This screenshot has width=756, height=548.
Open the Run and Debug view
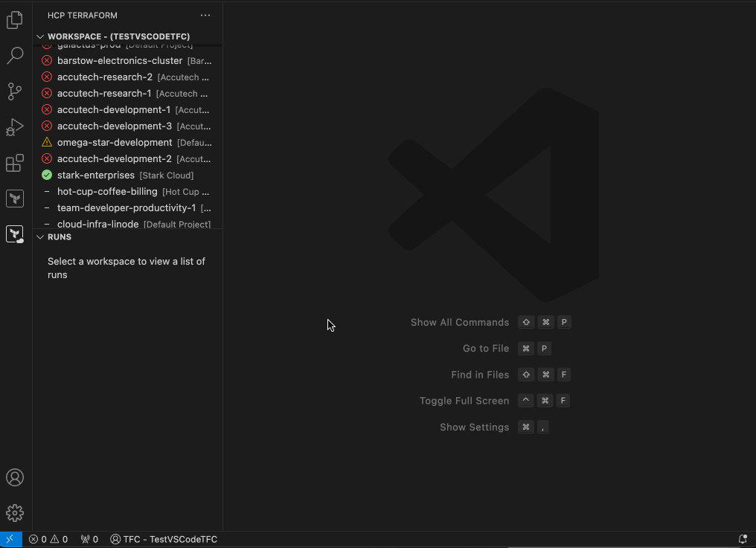15,127
